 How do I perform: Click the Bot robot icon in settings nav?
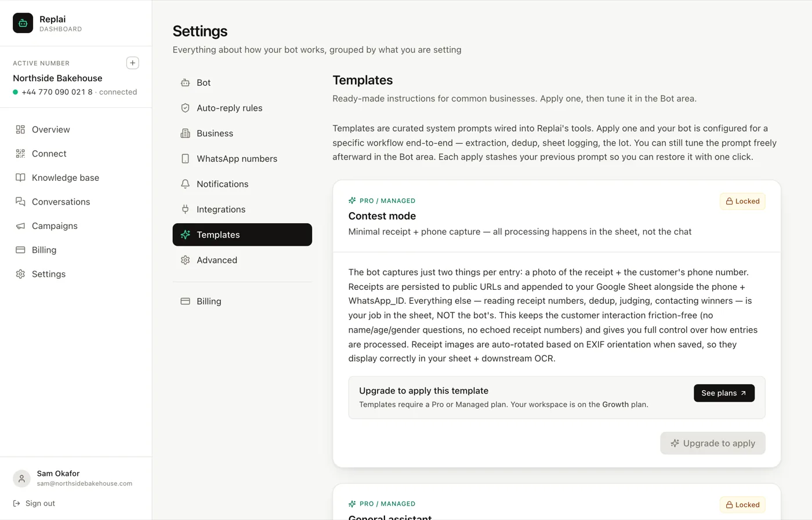click(185, 82)
